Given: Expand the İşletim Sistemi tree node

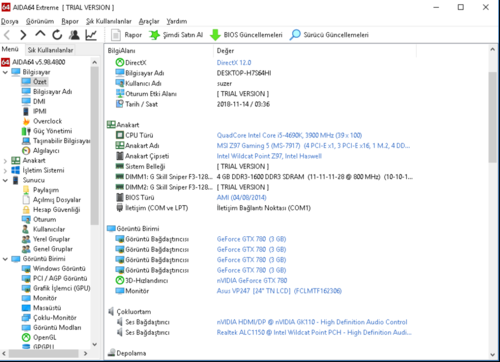Looking at the screenshot, I should click(x=5, y=171).
